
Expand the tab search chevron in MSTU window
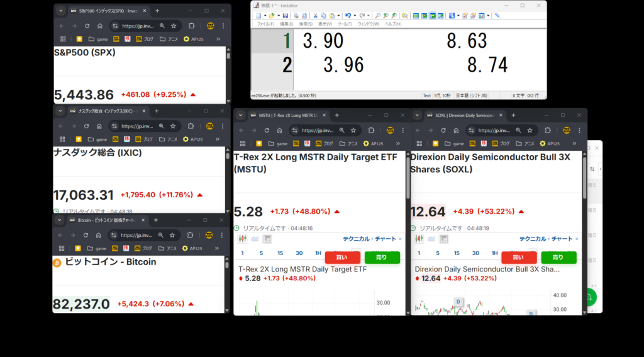[241, 116]
